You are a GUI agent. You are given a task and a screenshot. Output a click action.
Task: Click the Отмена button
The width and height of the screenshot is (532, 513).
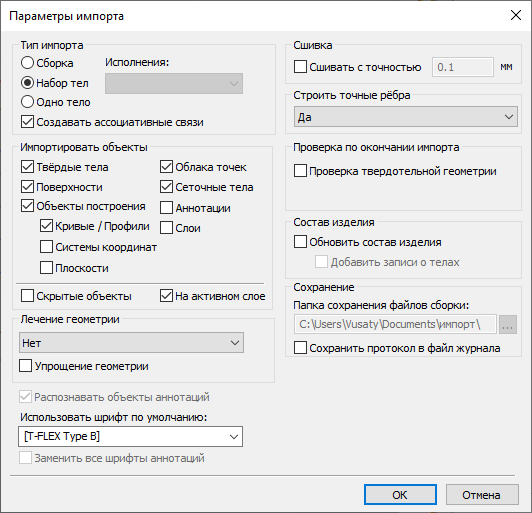coord(482,495)
